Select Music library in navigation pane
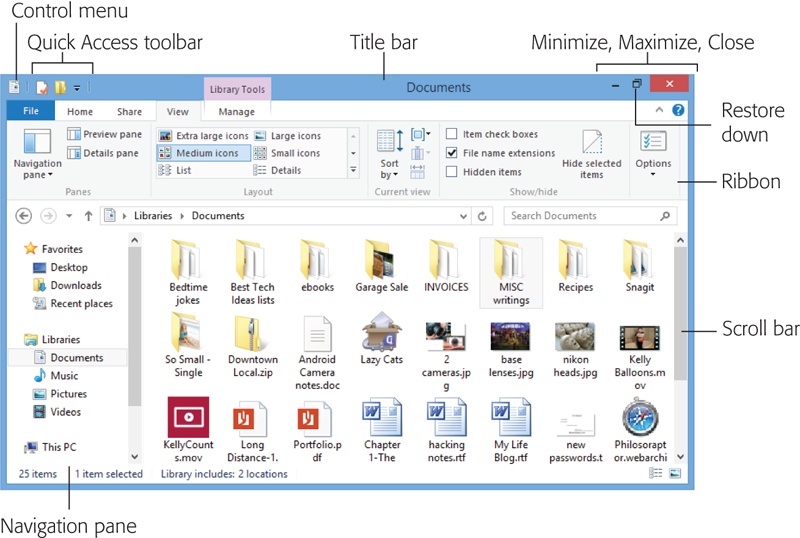The height and width of the screenshot is (538, 800). pos(56,376)
